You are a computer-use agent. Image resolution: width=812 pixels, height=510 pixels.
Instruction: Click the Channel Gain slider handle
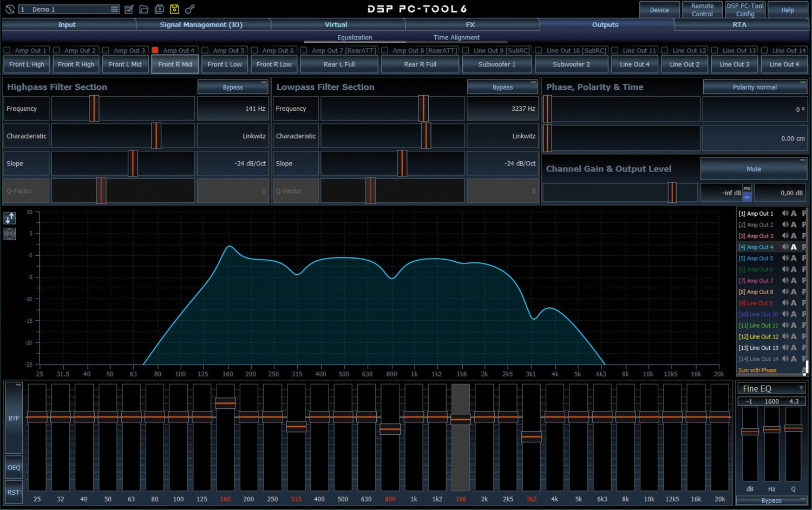672,193
